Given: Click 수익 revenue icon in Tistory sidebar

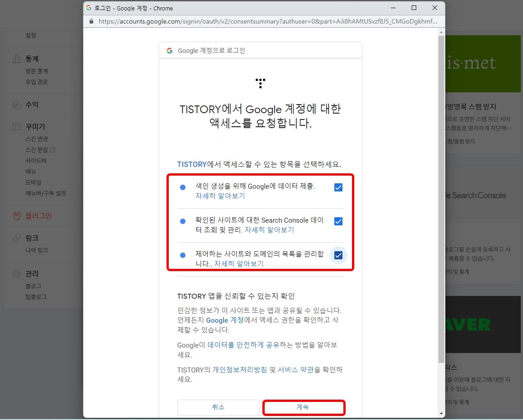Looking at the screenshot, I should (x=16, y=105).
